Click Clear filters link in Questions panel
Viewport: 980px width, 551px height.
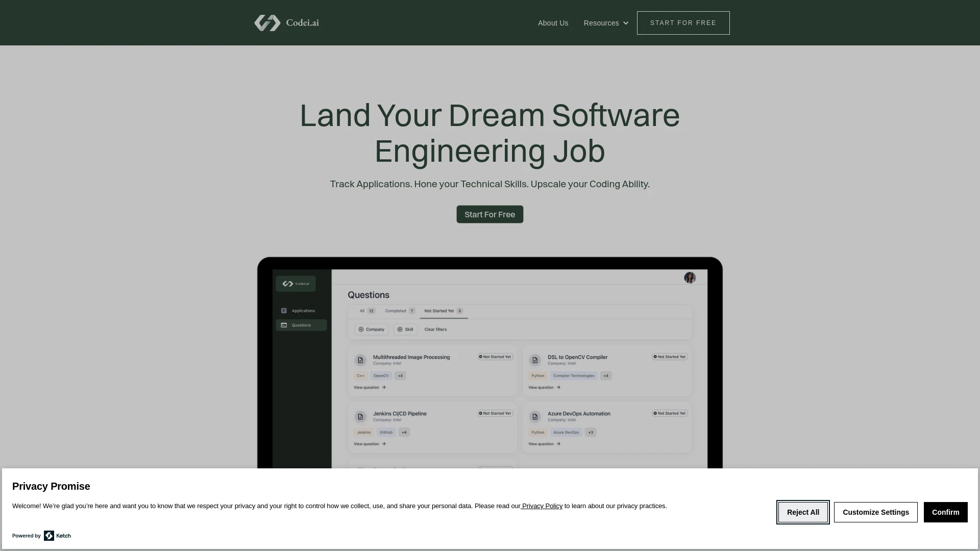(436, 329)
